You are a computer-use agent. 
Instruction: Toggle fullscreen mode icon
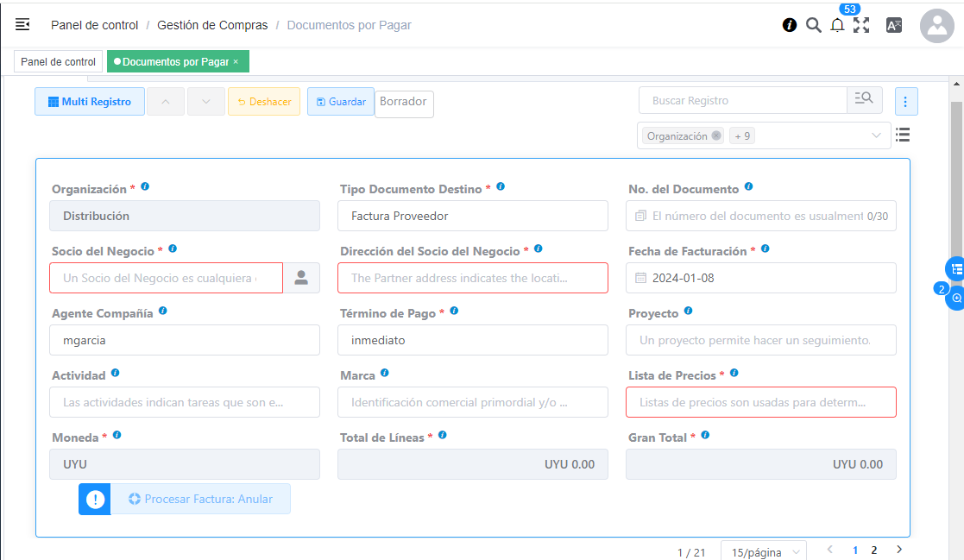pyautogui.click(x=861, y=25)
